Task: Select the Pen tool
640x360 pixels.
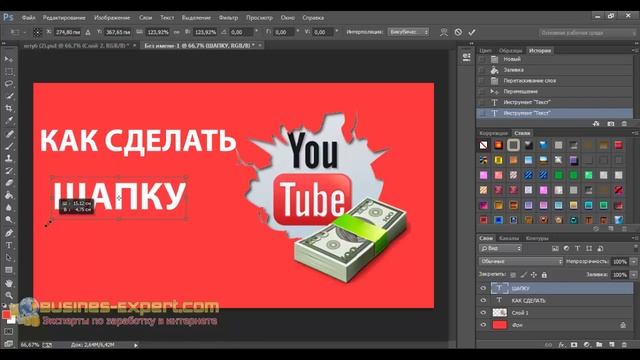Action: pos(9,233)
